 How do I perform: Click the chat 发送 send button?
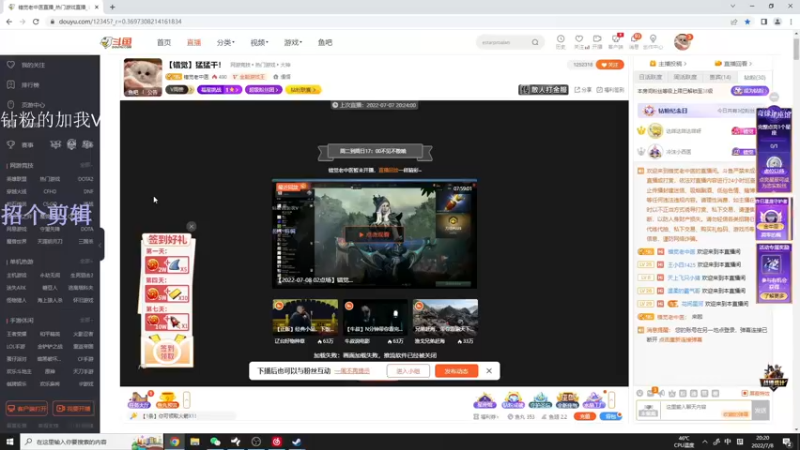click(760, 410)
